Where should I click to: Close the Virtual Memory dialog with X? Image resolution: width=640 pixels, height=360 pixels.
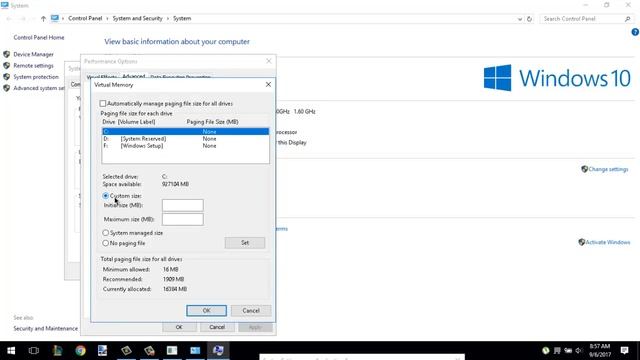[x=268, y=84]
